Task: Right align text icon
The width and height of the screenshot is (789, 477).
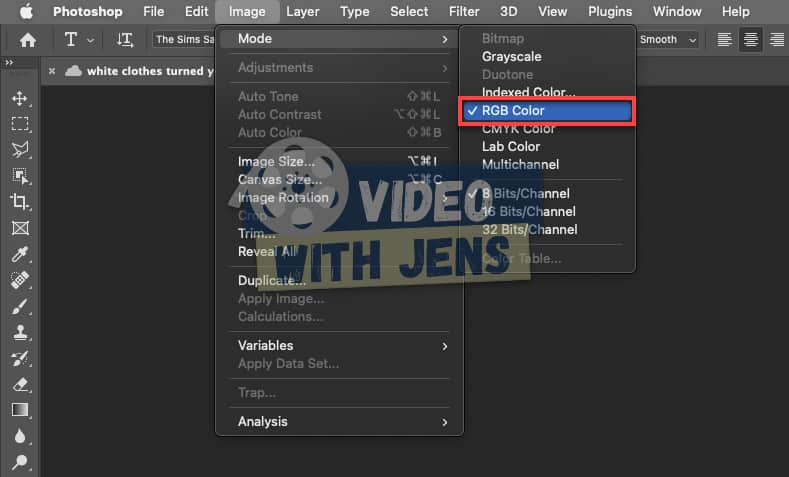Action: 777,39
